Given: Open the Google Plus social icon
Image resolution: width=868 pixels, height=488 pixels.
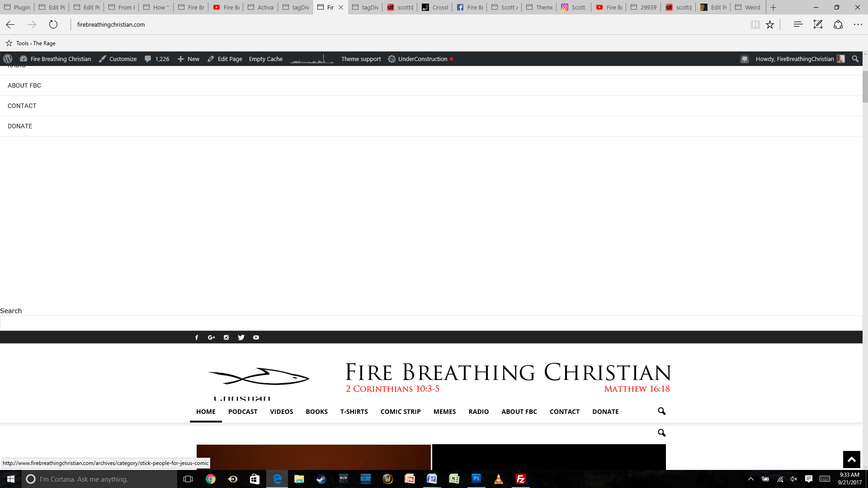Looking at the screenshot, I should (212, 338).
